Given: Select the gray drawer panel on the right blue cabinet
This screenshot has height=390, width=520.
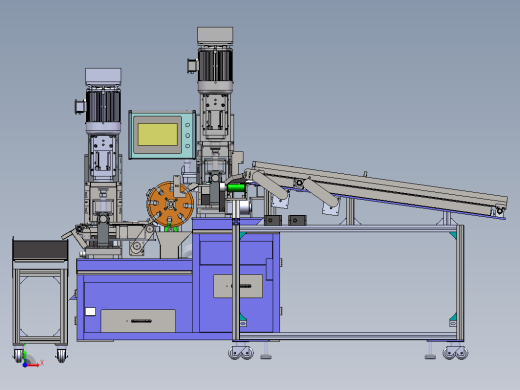Looking at the screenshot, I should (x=238, y=286).
